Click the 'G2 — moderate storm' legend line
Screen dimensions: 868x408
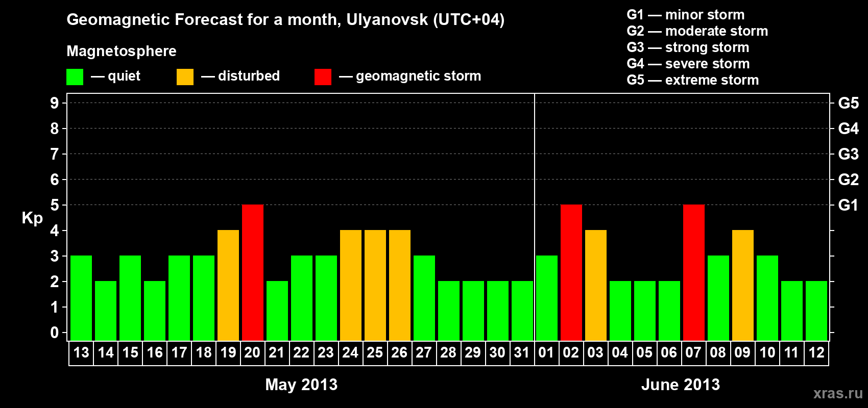(x=697, y=31)
